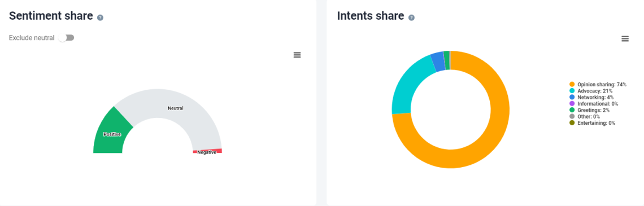644x206 pixels.
Task: Click the Informational legend item
Action: (594, 104)
